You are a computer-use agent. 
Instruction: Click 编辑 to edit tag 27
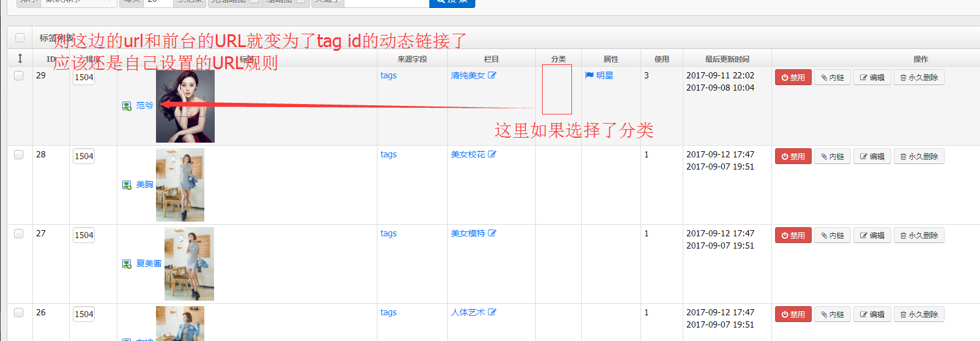point(872,236)
